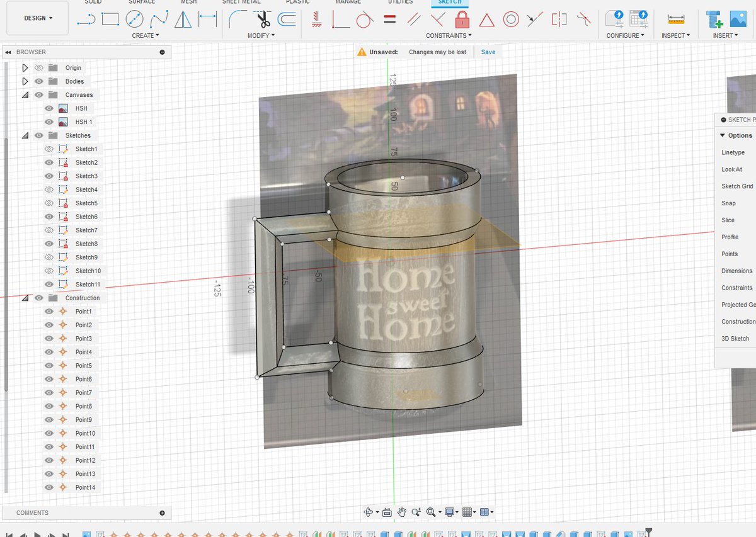Show Sketch1 using its eye icon
756x537 pixels.
[x=49, y=149]
